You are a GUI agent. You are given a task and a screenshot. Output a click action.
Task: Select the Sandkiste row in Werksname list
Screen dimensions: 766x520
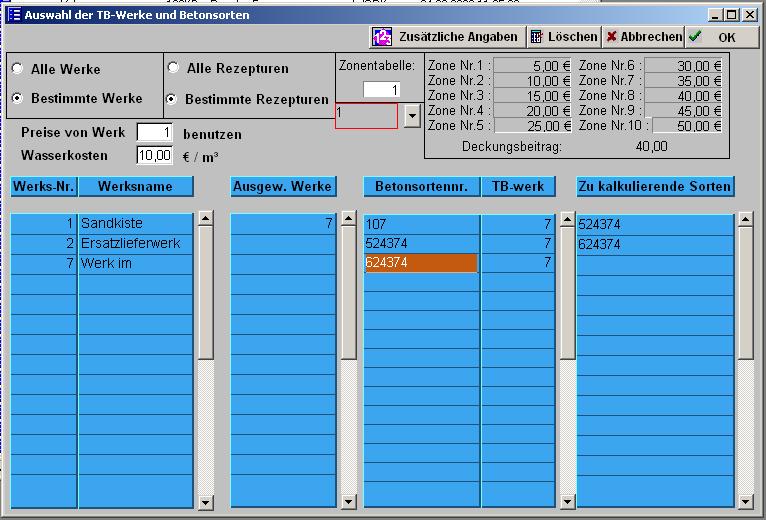136,224
